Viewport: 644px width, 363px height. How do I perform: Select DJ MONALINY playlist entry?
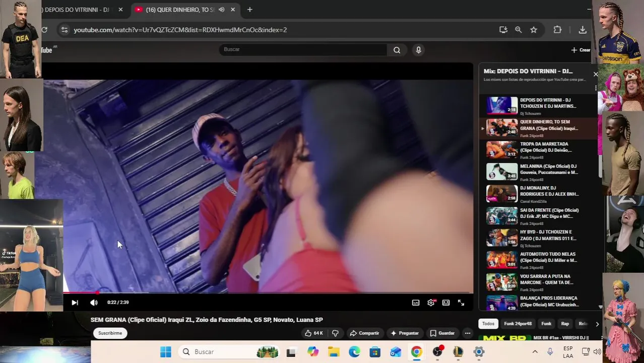[539, 194]
